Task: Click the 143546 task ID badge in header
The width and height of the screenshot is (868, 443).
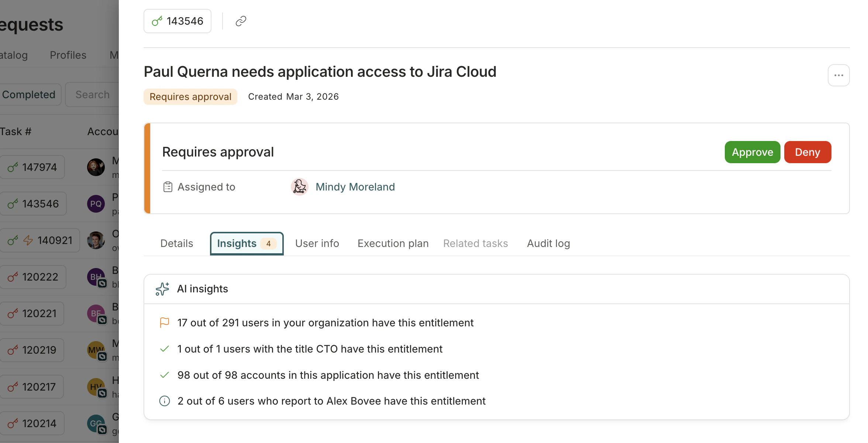Action: coord(178,21)
